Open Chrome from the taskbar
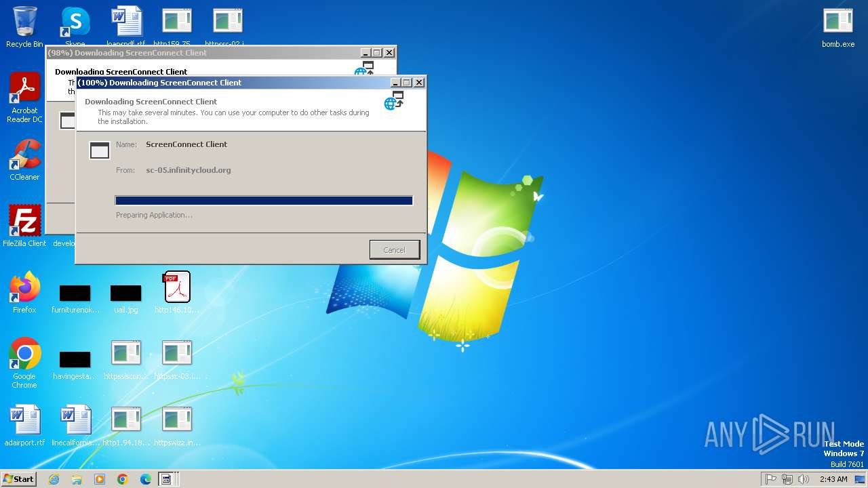This screenshot has height=488, width=868. tap(123, 479)
